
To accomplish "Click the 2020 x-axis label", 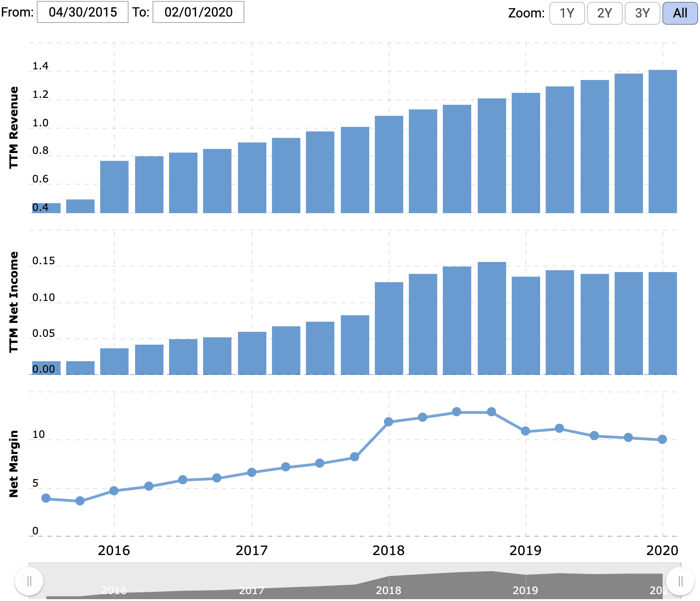I will click(662, 550).
